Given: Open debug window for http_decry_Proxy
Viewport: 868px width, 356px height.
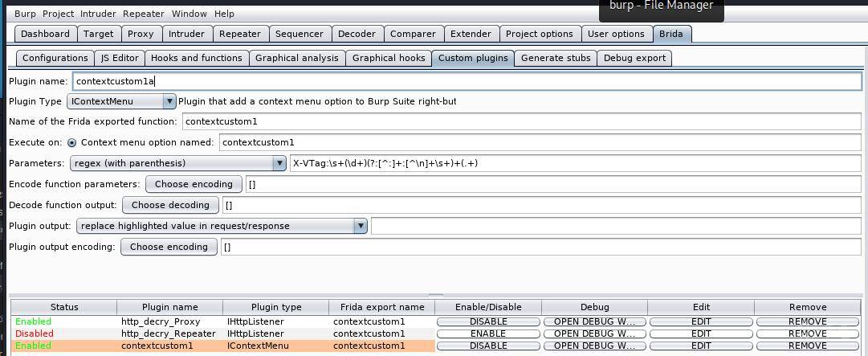Looking at the screenshot, I should pos(594,321).
